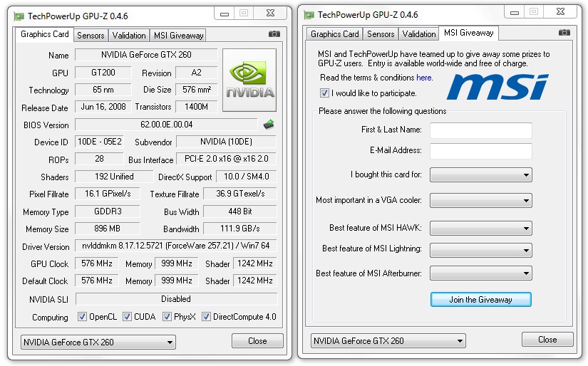Click the DirectX Support value 10.0 / SM4.0

click(x=247, y=177)
